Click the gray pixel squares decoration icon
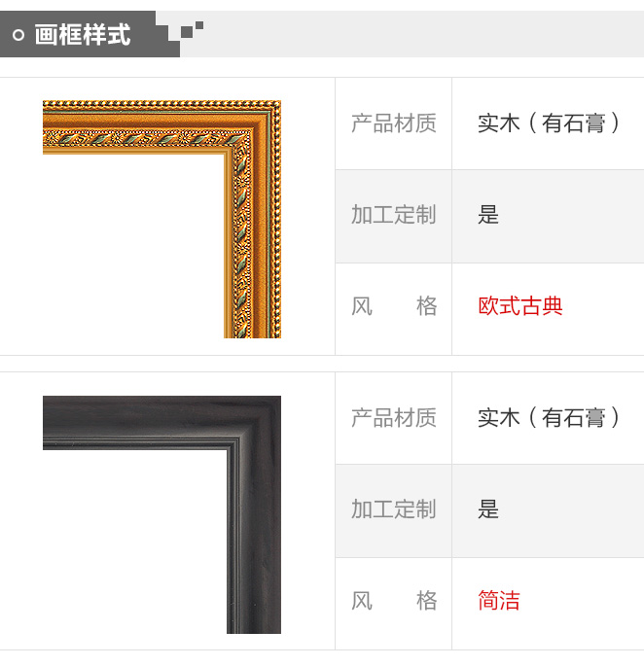Screen dimensions: 644x666 193,30
